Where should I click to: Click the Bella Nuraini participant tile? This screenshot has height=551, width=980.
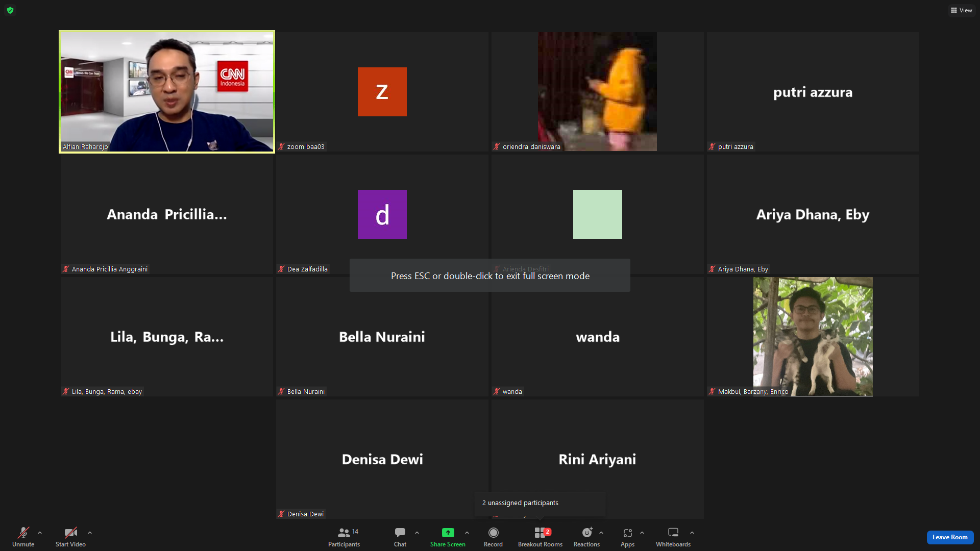point(382,337)
